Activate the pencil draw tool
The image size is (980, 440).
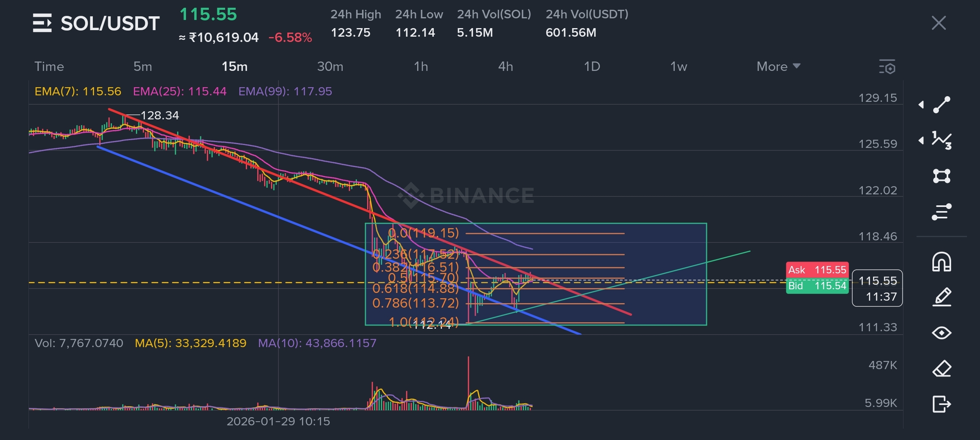(942, 297)
